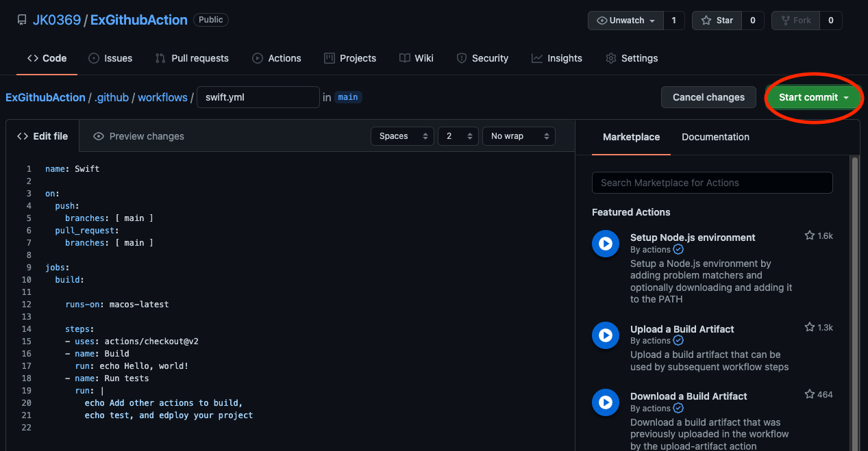Switch to Preview changes tab
Viewport: 868px width, 451px height.
tap(138, 136)
